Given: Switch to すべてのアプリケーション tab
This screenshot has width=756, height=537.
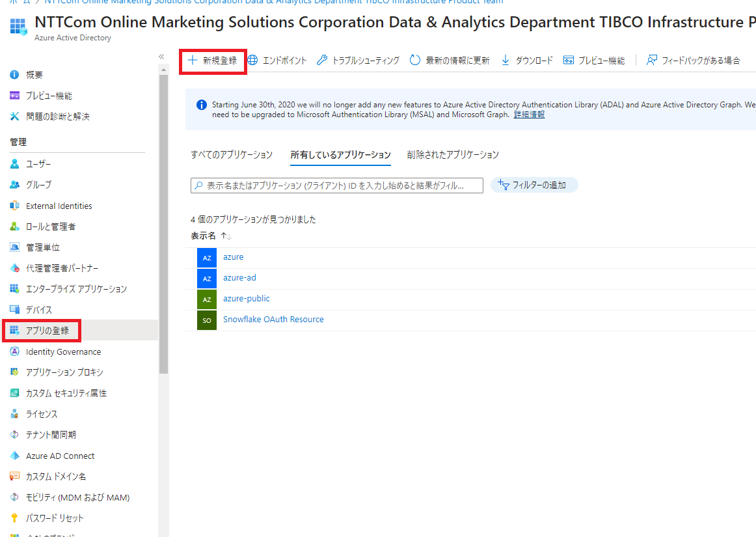Looking at the screenshot, I should [x=232, y=155].
